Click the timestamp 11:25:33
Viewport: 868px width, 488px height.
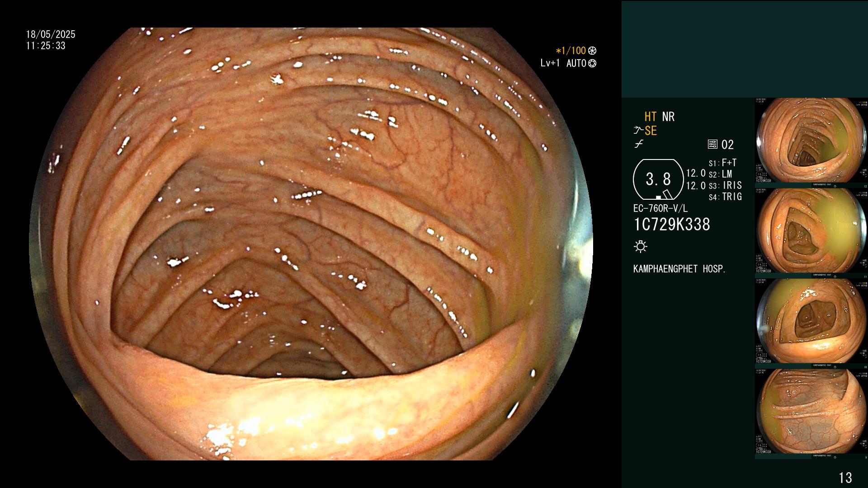click(46, 46)
